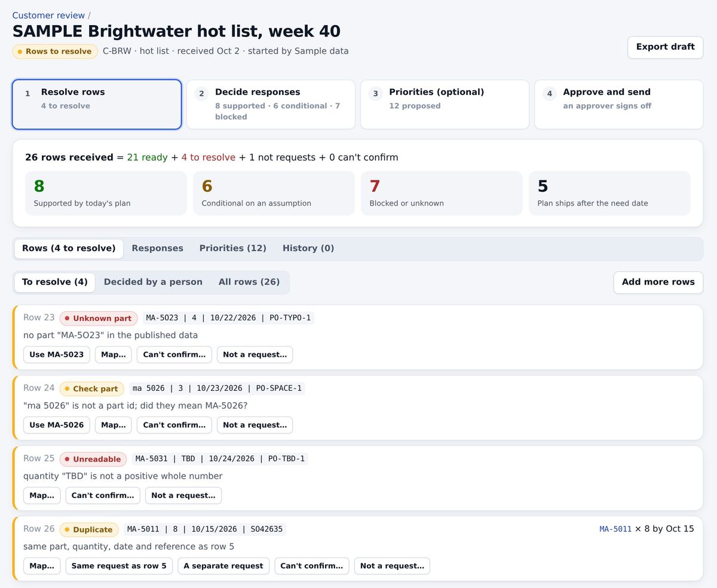Choose A separate request on row 26

pyautogui.click(x=223, y=566)
